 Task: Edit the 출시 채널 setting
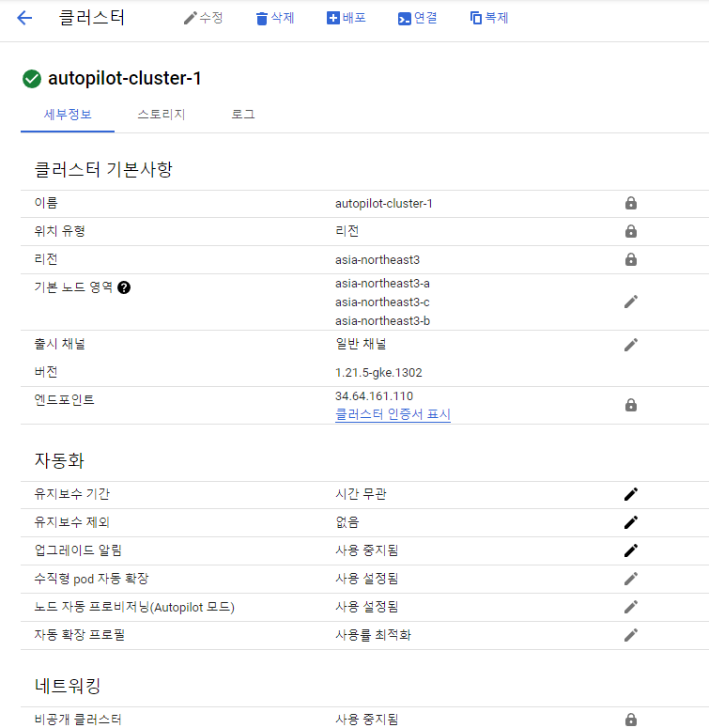coord(631,344)
